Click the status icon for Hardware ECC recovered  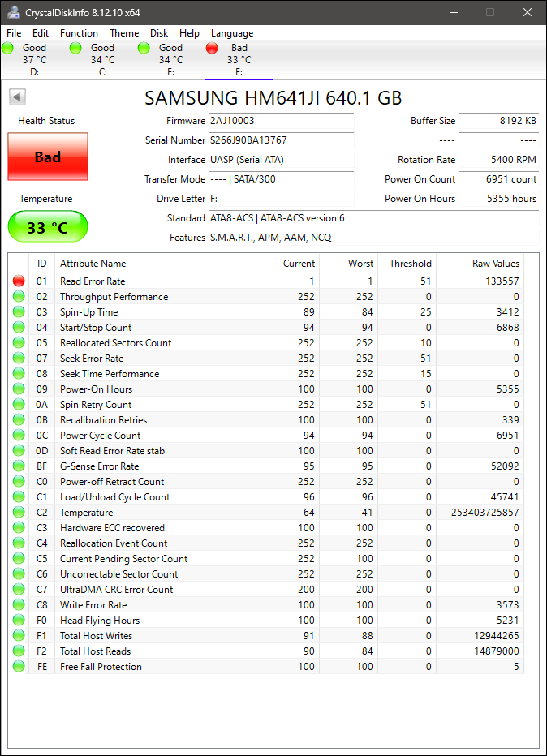19,527
